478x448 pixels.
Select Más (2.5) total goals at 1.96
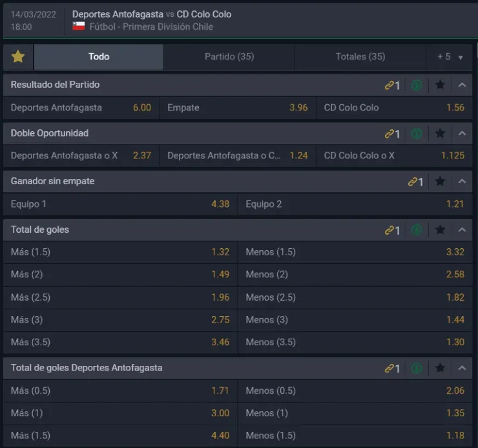(120, 297)
